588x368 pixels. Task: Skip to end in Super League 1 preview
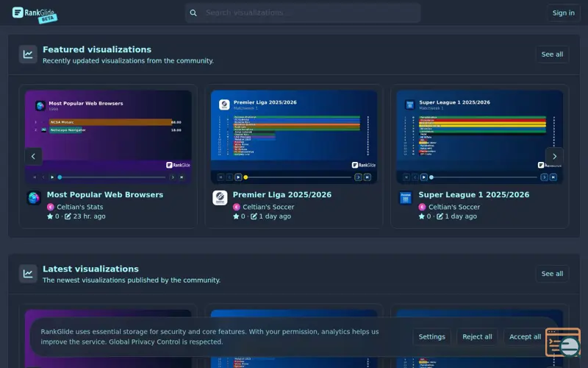[553, 177]
